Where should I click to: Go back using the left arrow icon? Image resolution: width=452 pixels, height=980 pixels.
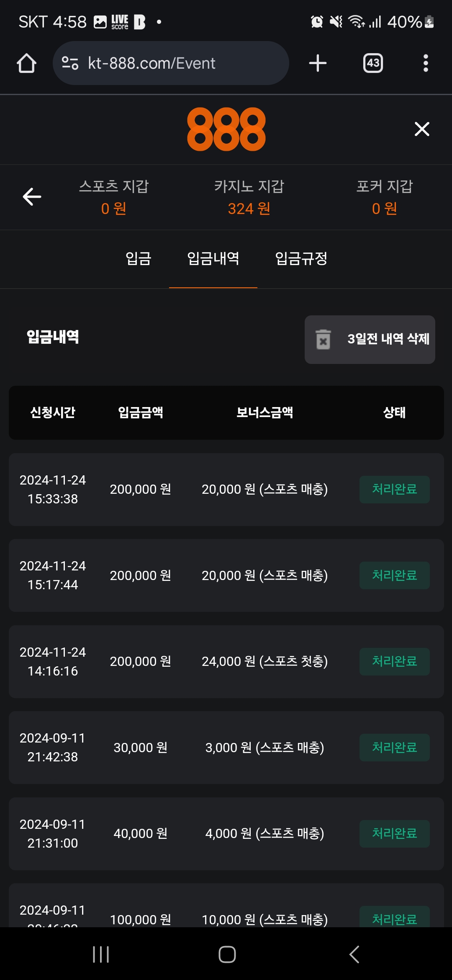(32, 197)
